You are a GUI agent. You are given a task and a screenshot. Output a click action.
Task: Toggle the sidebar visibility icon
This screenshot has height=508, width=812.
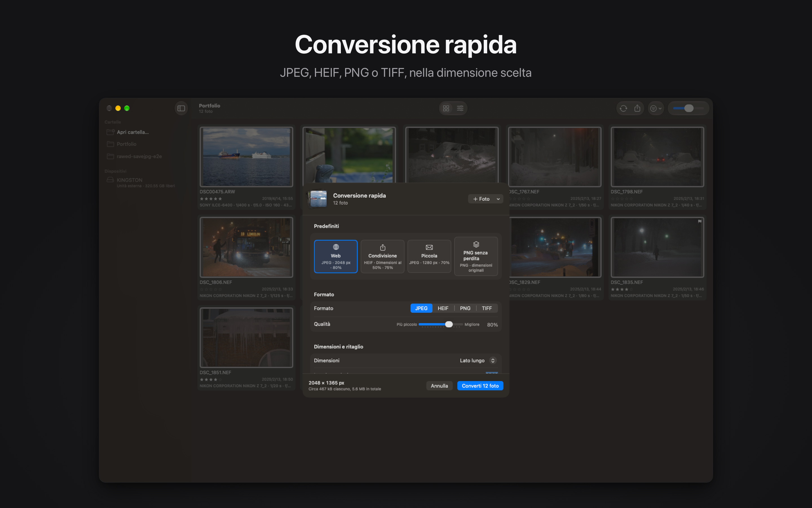tap(181, 108)
